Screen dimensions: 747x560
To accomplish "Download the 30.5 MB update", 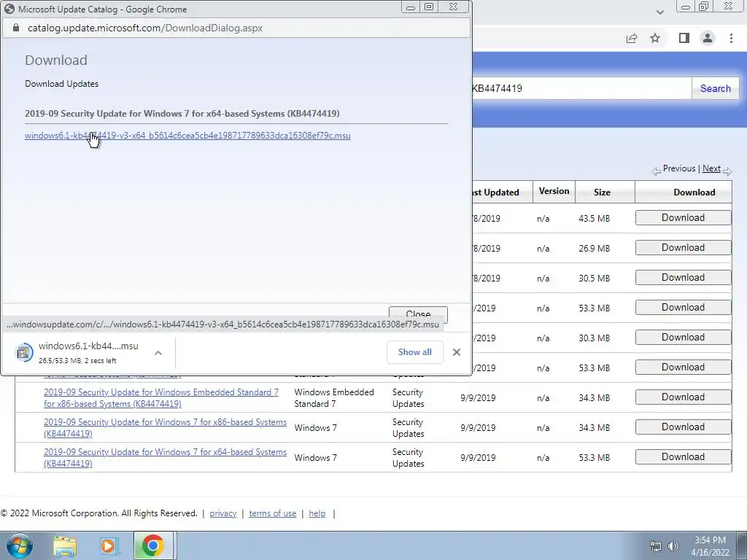I will 683,278.
